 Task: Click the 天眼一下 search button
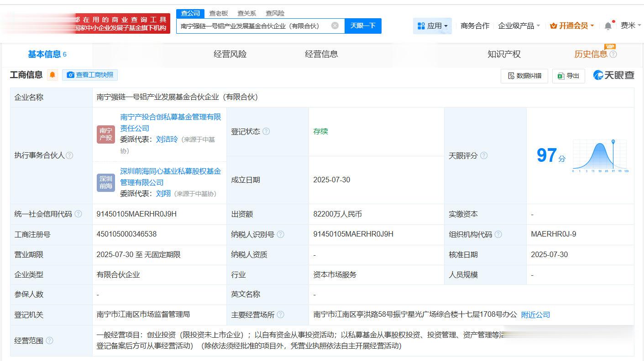363,26
